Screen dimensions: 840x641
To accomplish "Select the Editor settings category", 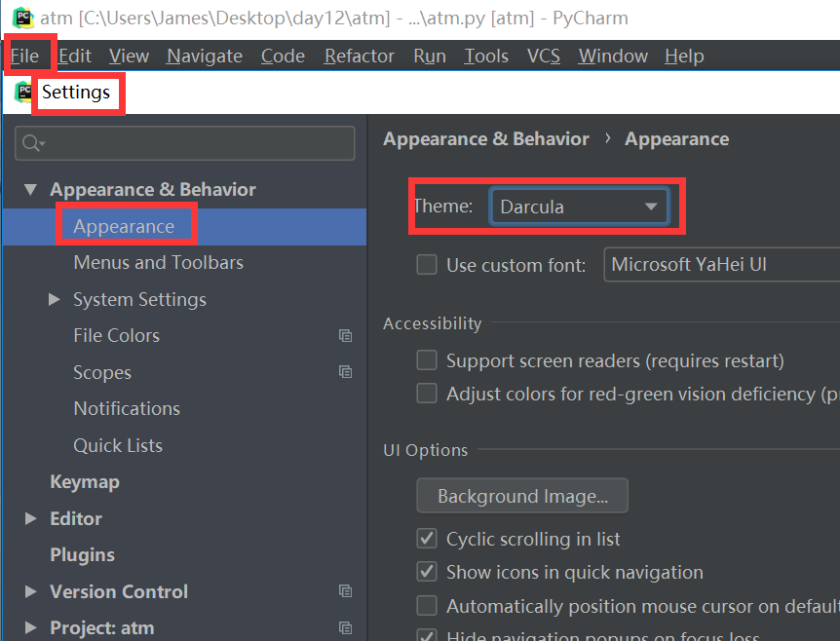I will pyautogui.click(x=76, y=518).
